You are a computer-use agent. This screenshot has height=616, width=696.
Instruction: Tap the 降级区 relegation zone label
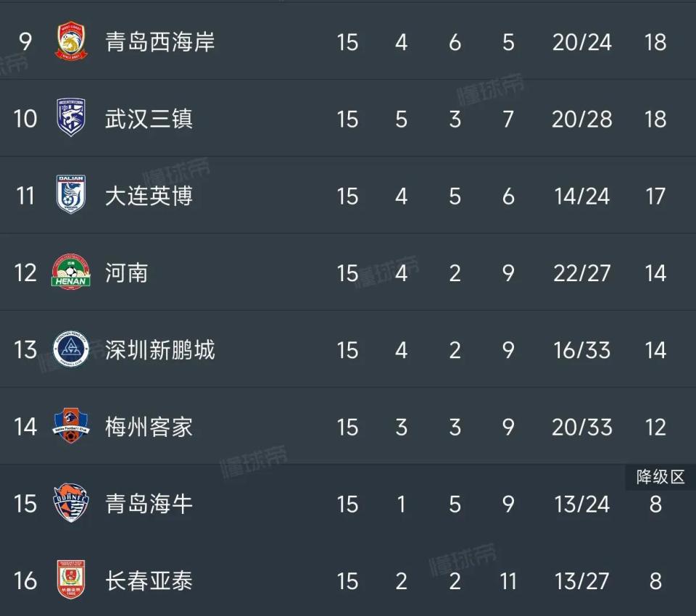[660, 477]
